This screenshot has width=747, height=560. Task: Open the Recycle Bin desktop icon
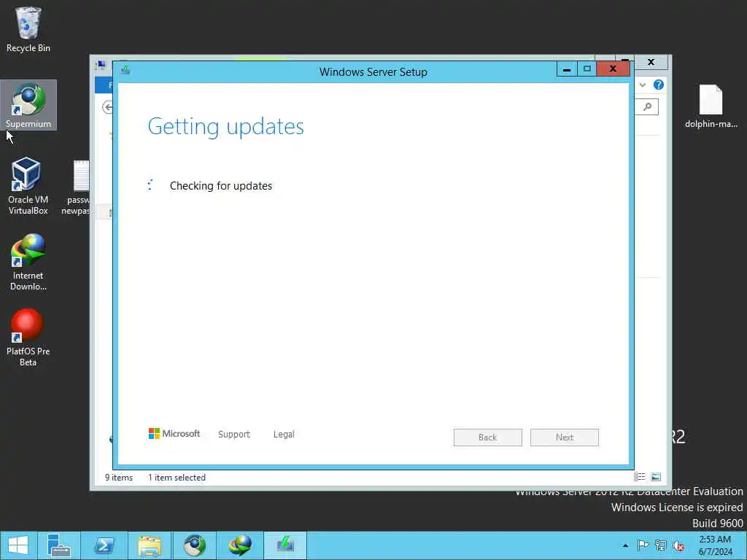click(28, 29)
